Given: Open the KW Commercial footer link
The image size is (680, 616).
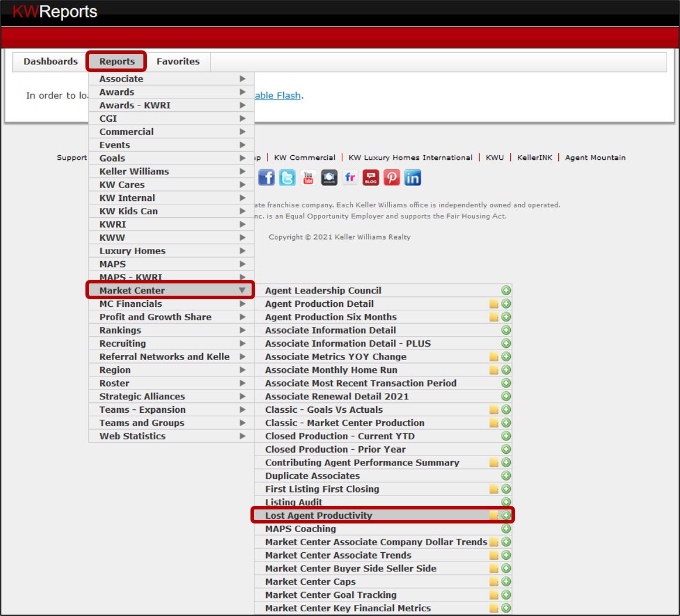Looking at the screenshot, I should (x=304, y=158).
